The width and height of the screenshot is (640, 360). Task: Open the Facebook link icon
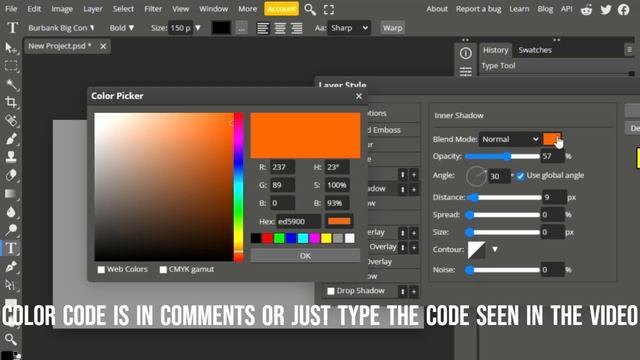coord(624,9)
